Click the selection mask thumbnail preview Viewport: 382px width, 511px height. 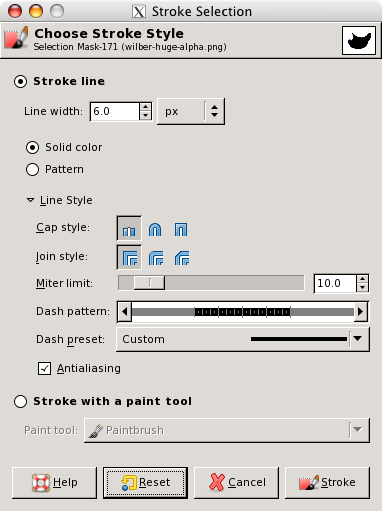pyautogui.click(x=359, y=40)
